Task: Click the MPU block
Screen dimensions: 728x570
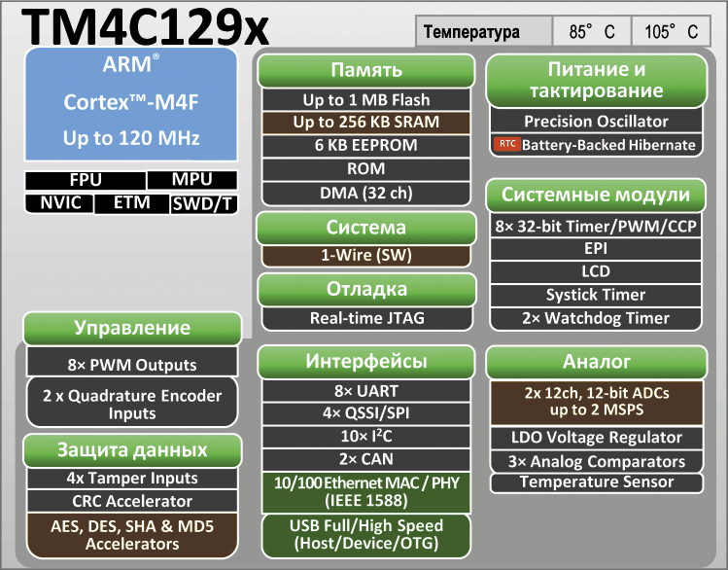Action: [191, 181]
